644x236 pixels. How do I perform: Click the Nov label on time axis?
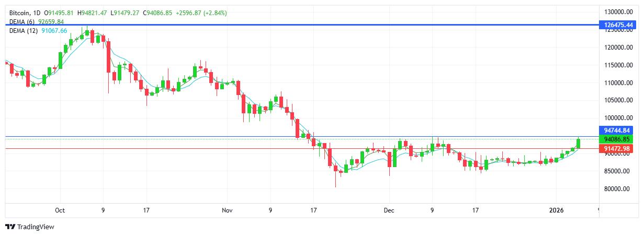(227, 210)
